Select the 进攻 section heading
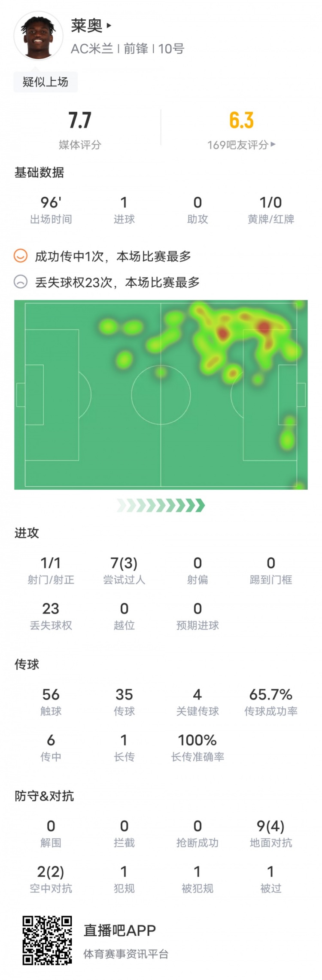This screenshot has height=980, width=322. [x=27, y=533]
